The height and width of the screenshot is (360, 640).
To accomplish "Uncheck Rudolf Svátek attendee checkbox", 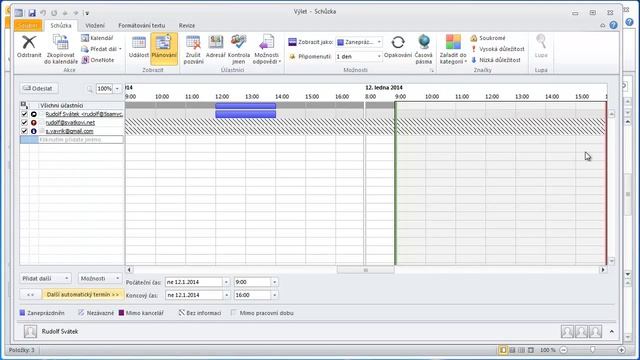I will [24, 114].
